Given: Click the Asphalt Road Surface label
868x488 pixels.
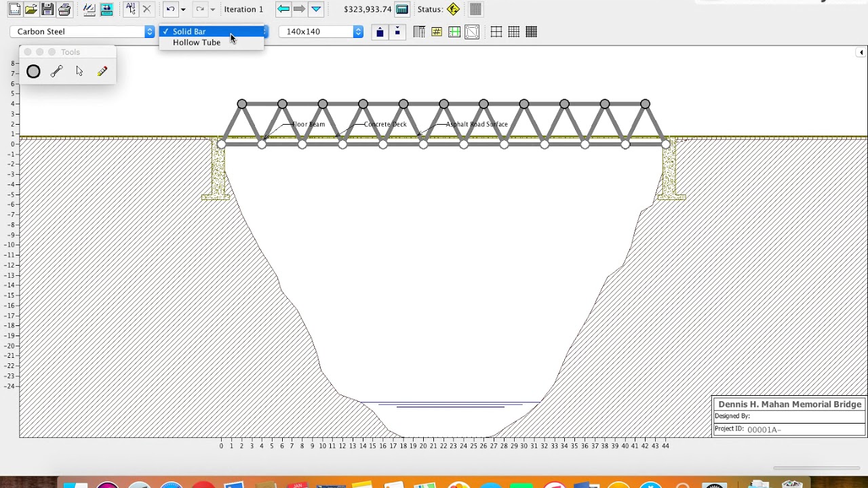Looking at the screenshot, I should pyautogui.click(x=477, y=125).
